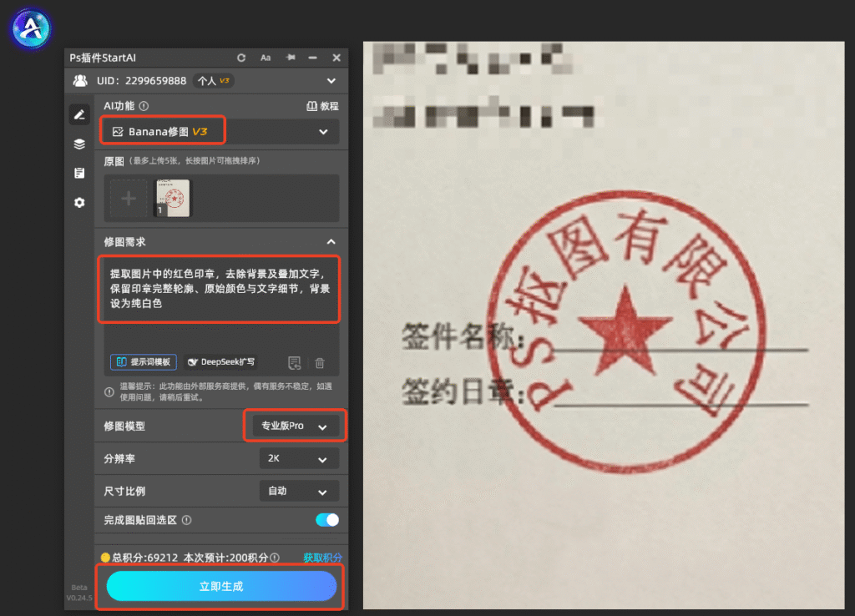Select uploaded stamp thumbnail number 1
855x616 pixels.
pyautogui.click(x=173, y=198)
